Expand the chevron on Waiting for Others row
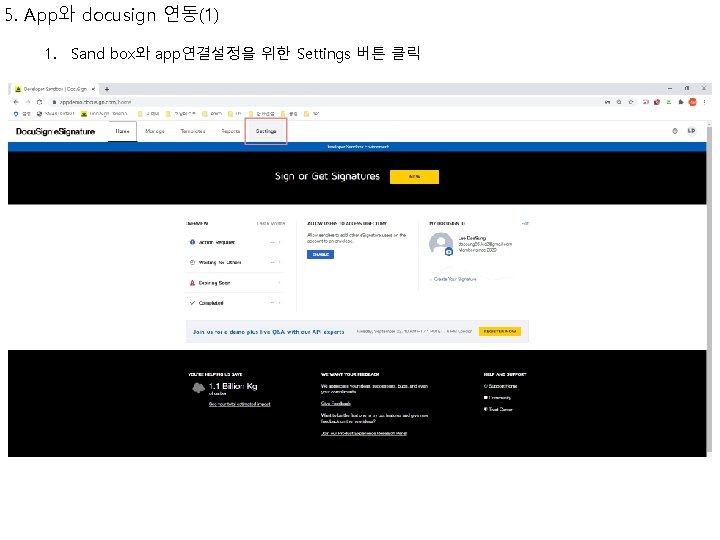 click(x=279, y=262)
